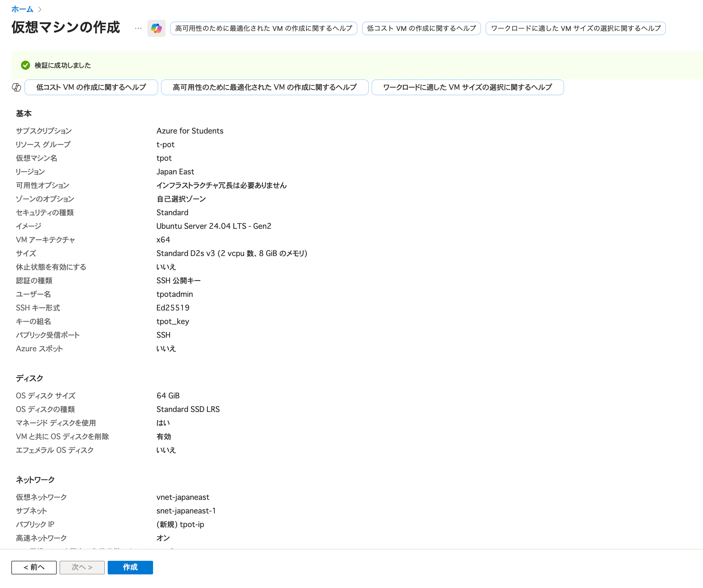Click the breadcrumb chevron after ホーム
Image resolution: width=703 pixels, height=588 pixels.
pos(40,9)
